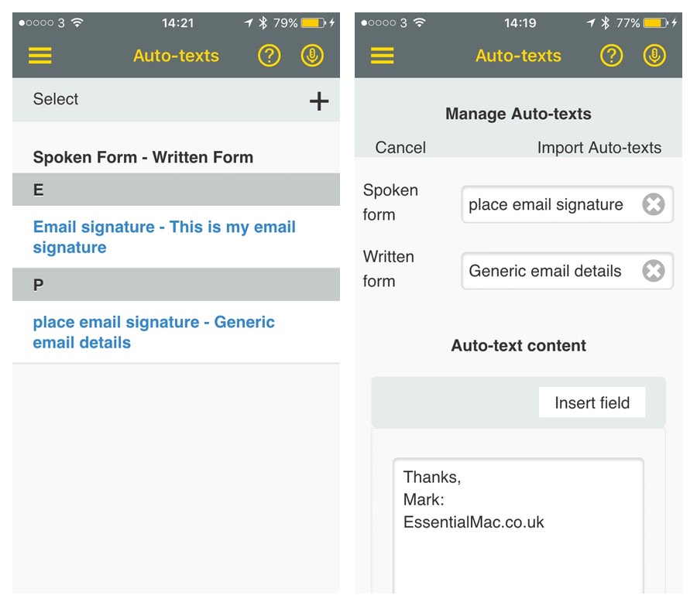Open hamburger menu on left phone screen
Image resolution: width=697 pixels, height=616 pixels.
click(x=40, y=56)
